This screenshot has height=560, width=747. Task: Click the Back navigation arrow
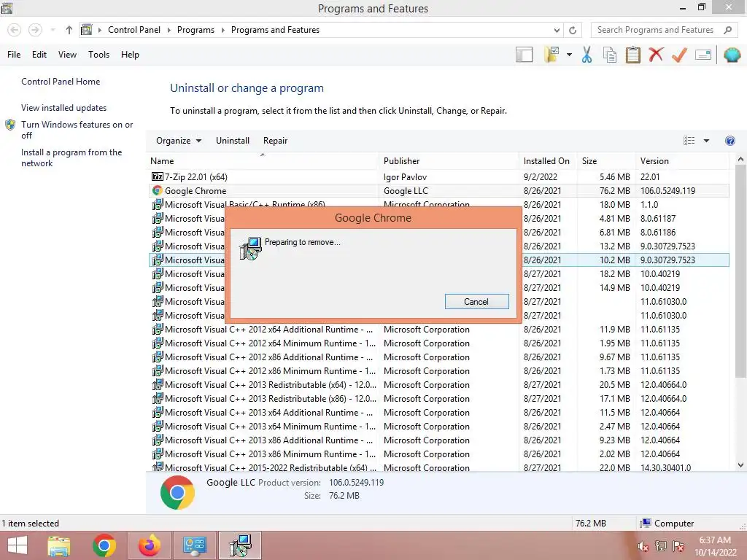pyautogui.click(x=15, y=30)
